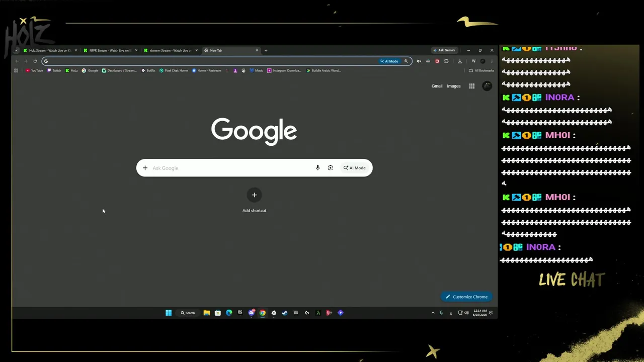Open the Twitch bookmark
Viewport: 644px width, 362px height.
pos(54,70)
